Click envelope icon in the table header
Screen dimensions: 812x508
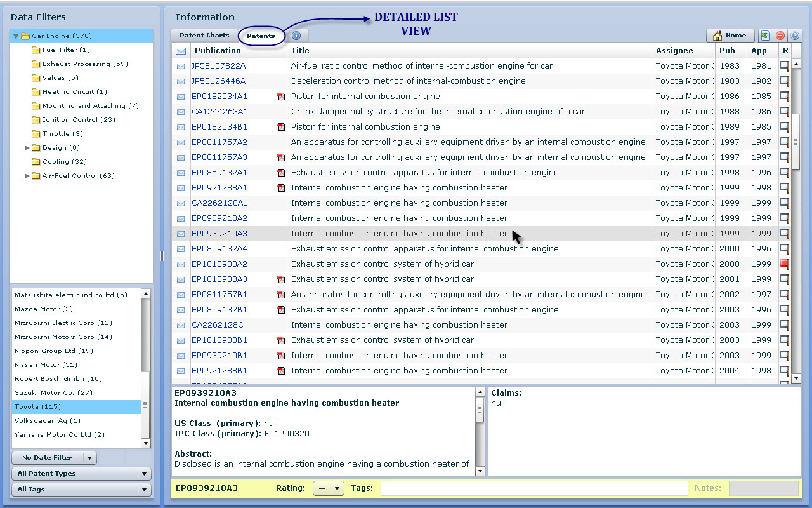(x=181, y=51)
